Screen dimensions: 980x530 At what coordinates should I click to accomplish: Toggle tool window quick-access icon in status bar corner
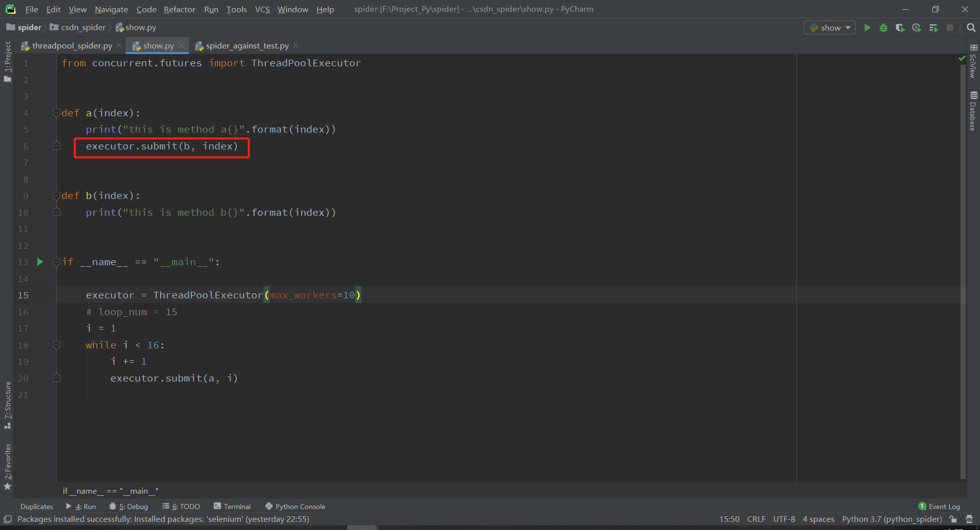pos(8,519)
